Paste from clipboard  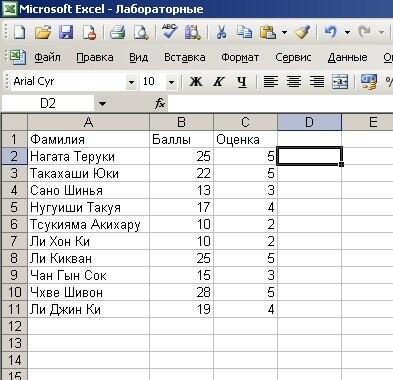click(268, 32)
